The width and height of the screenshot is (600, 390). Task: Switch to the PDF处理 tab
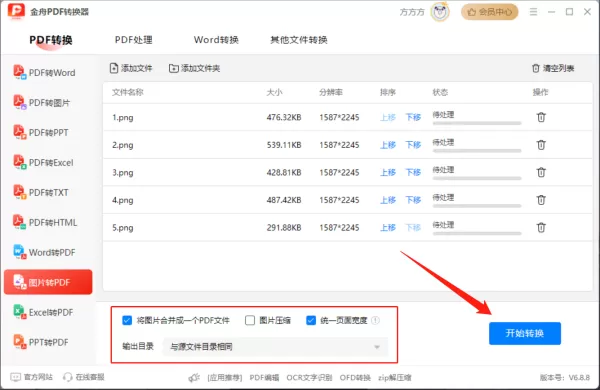[134, 40]
